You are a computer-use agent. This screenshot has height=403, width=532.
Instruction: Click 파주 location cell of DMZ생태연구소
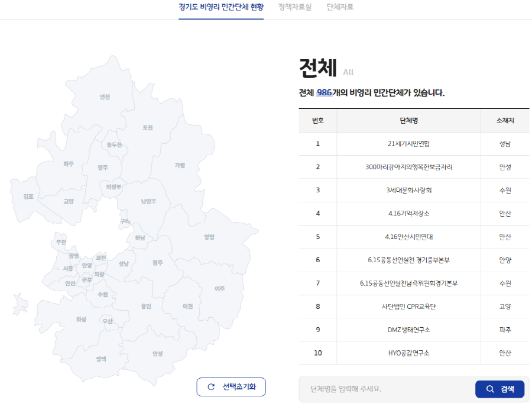[505, 330]
